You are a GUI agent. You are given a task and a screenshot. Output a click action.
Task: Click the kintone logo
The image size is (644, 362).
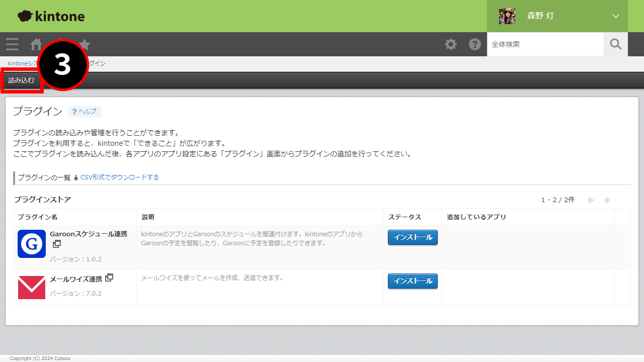coord(51,16)
